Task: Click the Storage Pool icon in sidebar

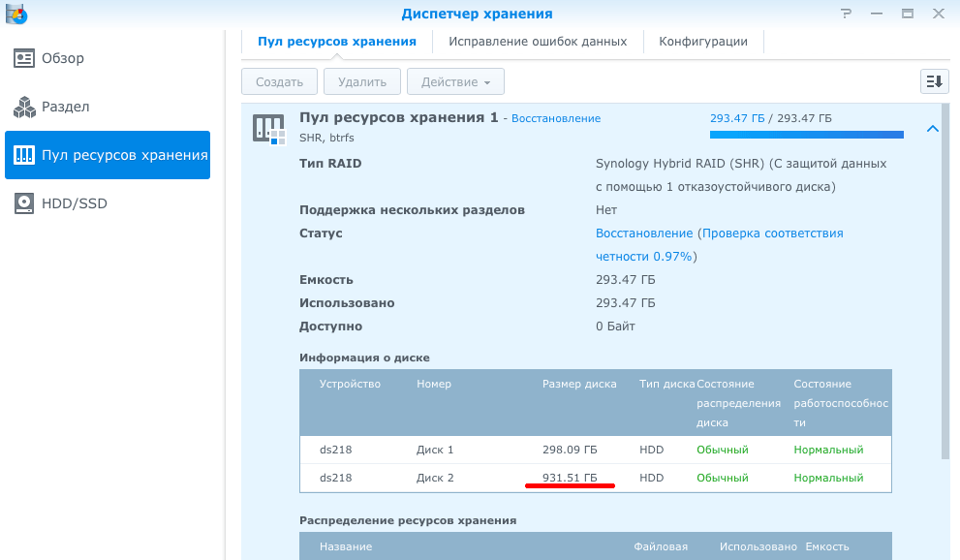Action: (x=25, y=155)
